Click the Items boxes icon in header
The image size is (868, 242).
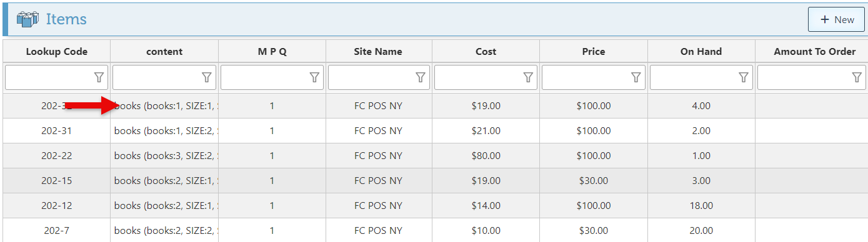pos(27,19)
